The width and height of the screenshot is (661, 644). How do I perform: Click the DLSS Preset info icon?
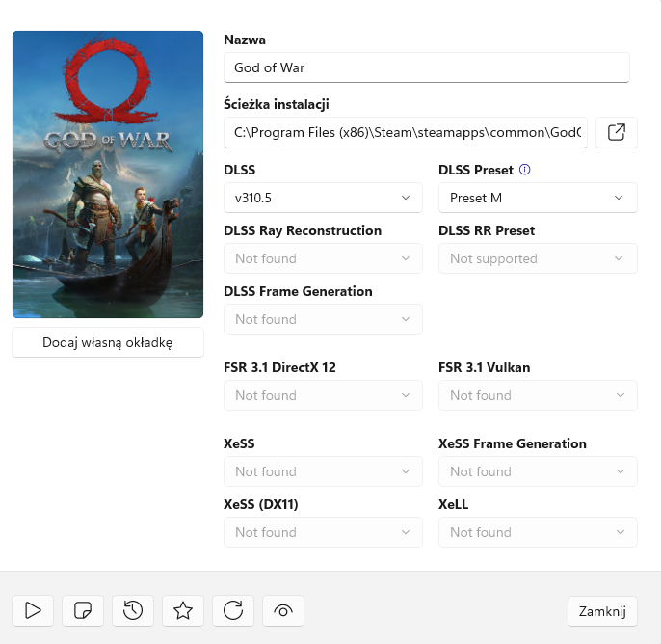[525, 170]
